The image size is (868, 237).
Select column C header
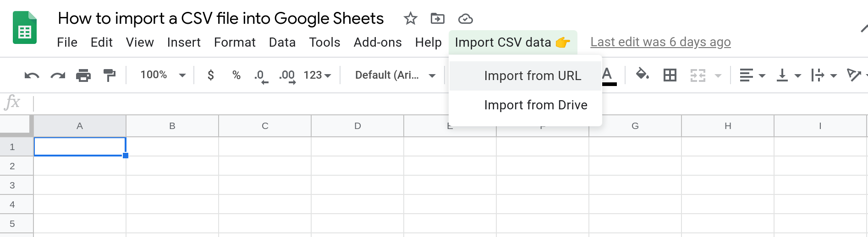coord(265,126)
